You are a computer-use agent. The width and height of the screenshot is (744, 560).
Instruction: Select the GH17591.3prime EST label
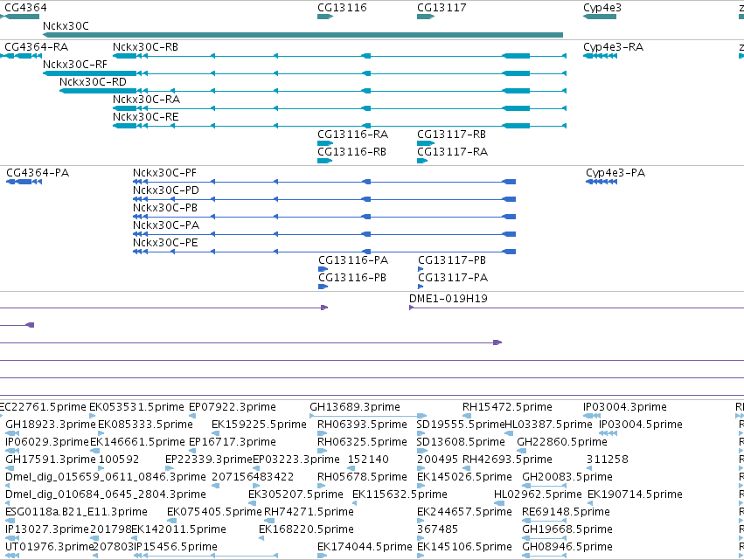[51, 460]
